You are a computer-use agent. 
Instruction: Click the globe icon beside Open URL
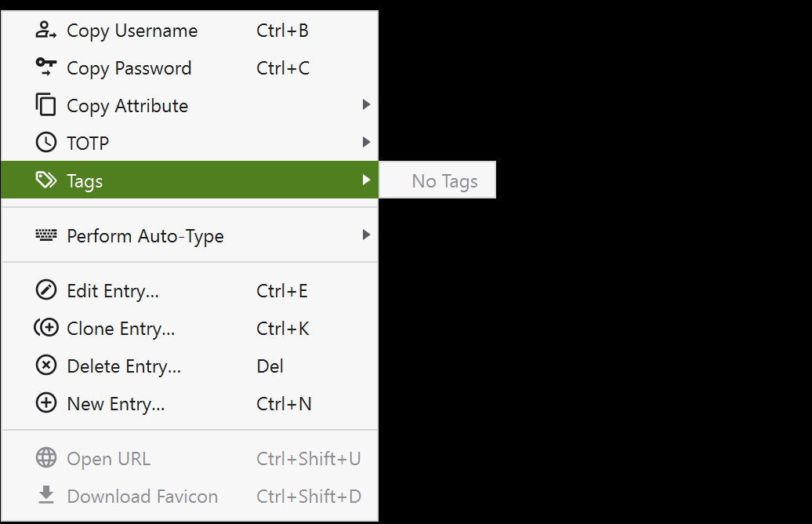click(x=46, y=458)
